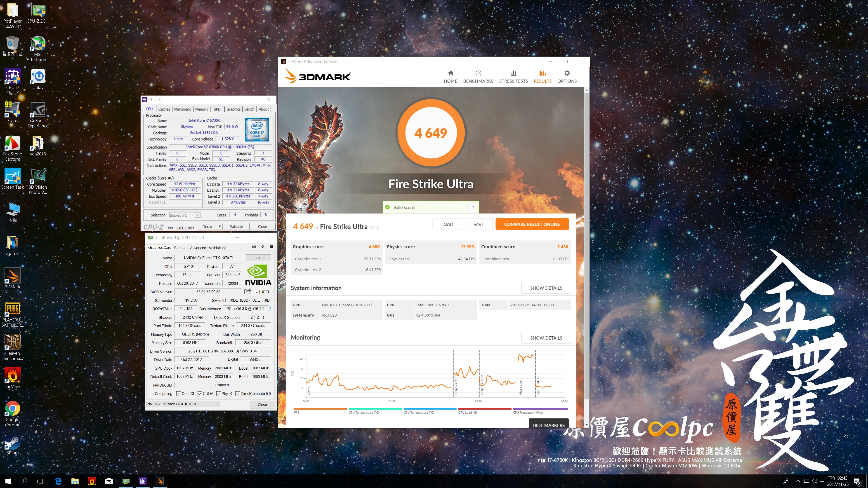868x488 pixels.
Task: Open Fraps desktop shortcut
Action: (12, 112)
